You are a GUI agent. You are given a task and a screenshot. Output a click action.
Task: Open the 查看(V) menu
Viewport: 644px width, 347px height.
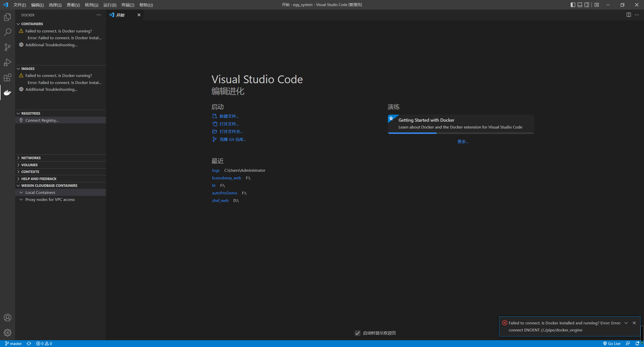point(73,5)
